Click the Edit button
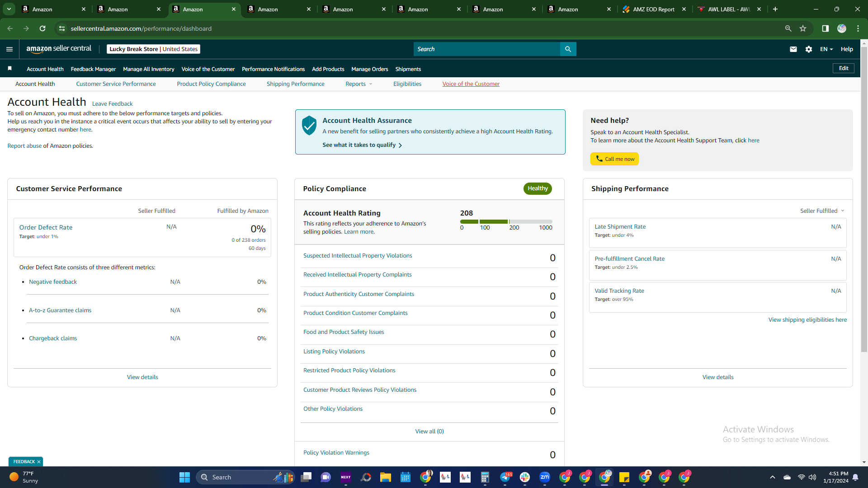The image size is (868, 488). click(x=843, y=68)
